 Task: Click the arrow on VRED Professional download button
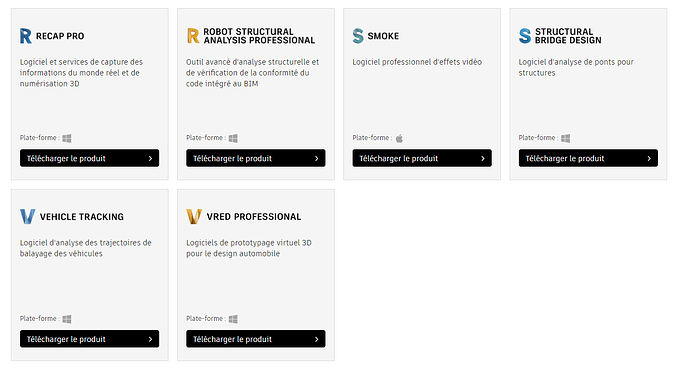pos(316,339)
